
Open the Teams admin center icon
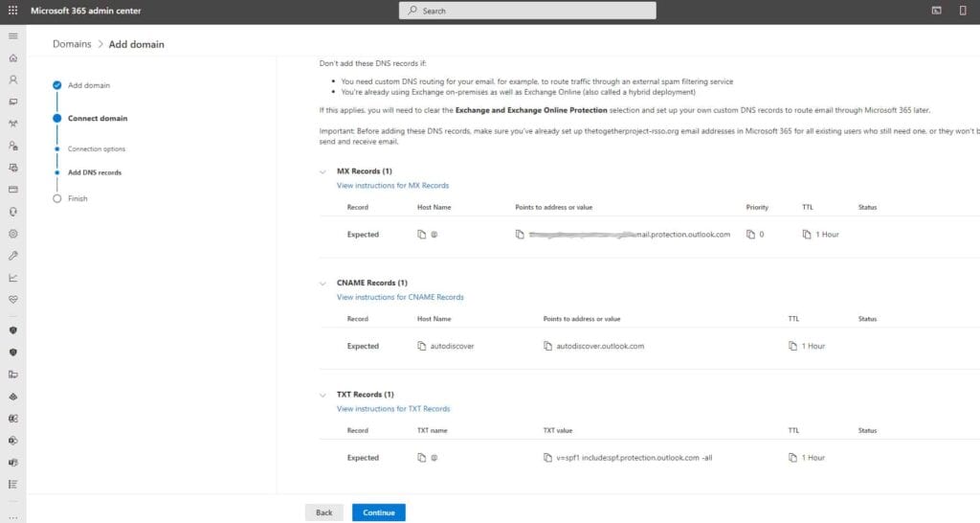point(13,463)
